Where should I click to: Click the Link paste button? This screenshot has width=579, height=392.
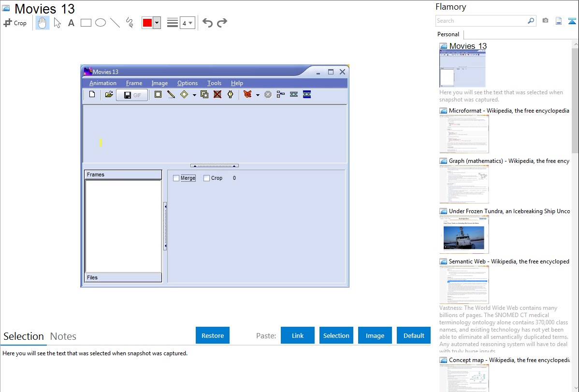[298, 335]
